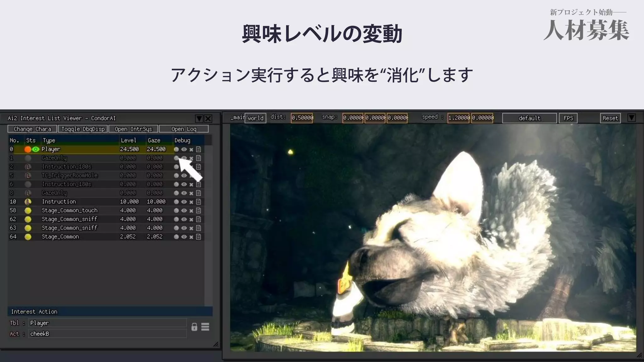
Task: Open the default camera dropdown
Action: point(529,118)
